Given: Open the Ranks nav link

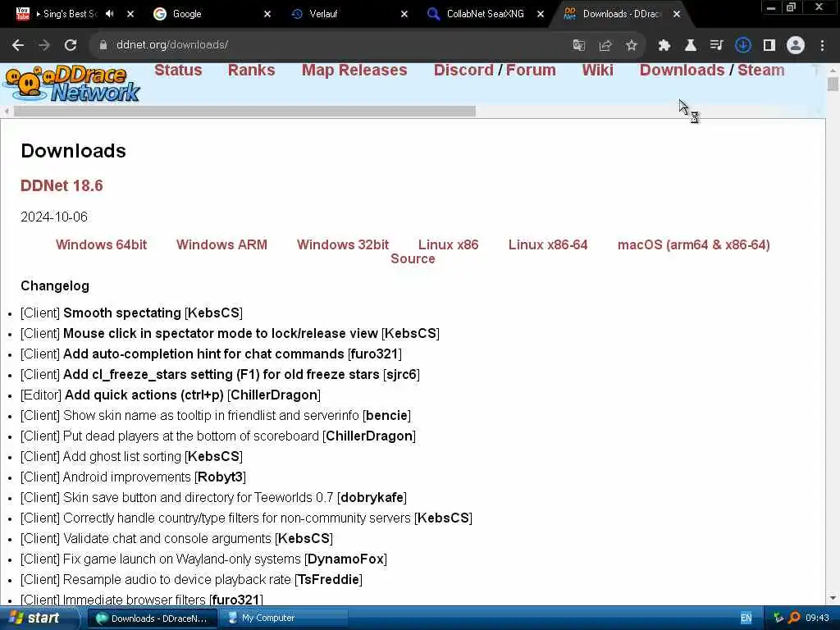Looking at the screenshot, I should [251, 71].
